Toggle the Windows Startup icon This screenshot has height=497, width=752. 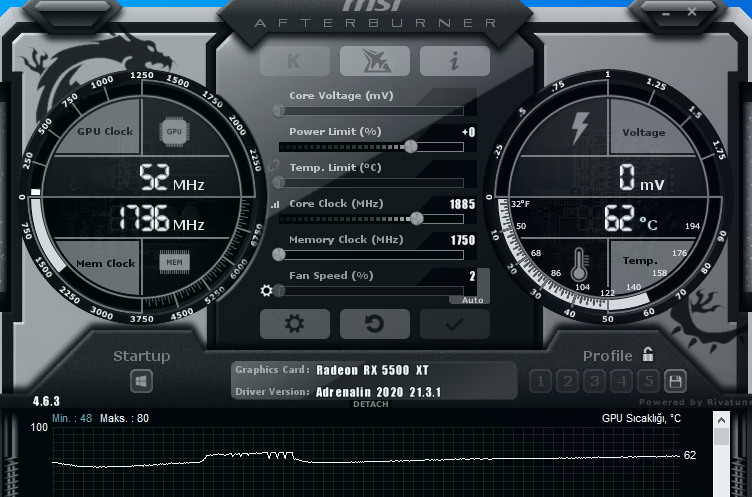(x=141, y=381)
